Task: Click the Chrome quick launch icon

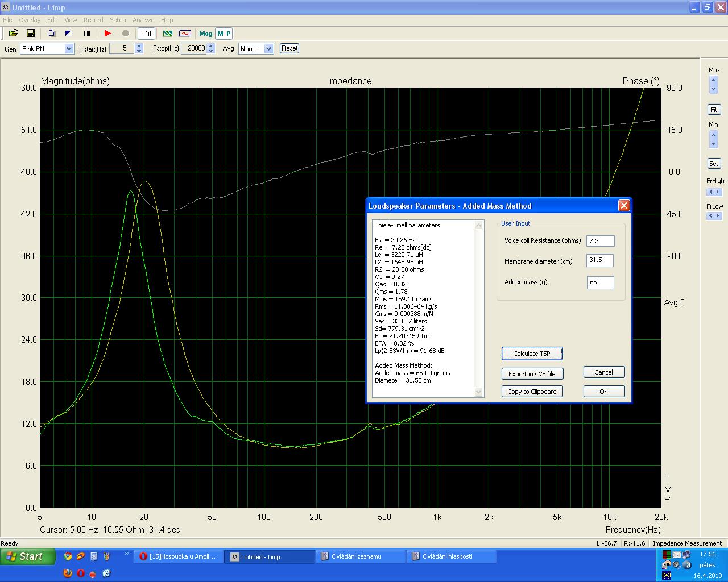Action: [68, 556]
